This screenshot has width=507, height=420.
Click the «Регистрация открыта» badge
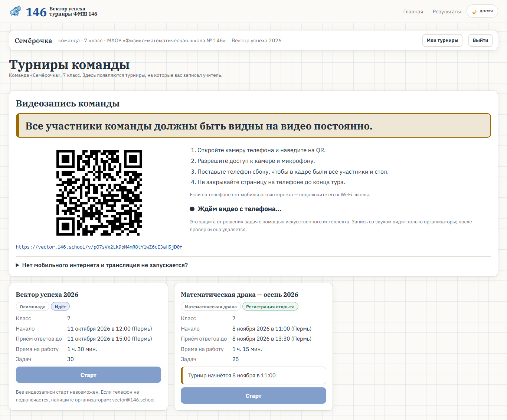click(270, 306)
